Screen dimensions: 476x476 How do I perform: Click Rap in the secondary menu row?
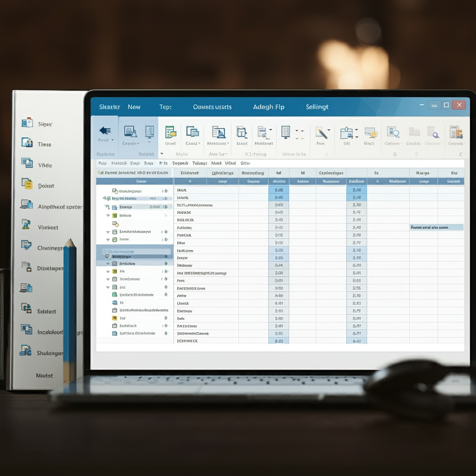(103, 163)
